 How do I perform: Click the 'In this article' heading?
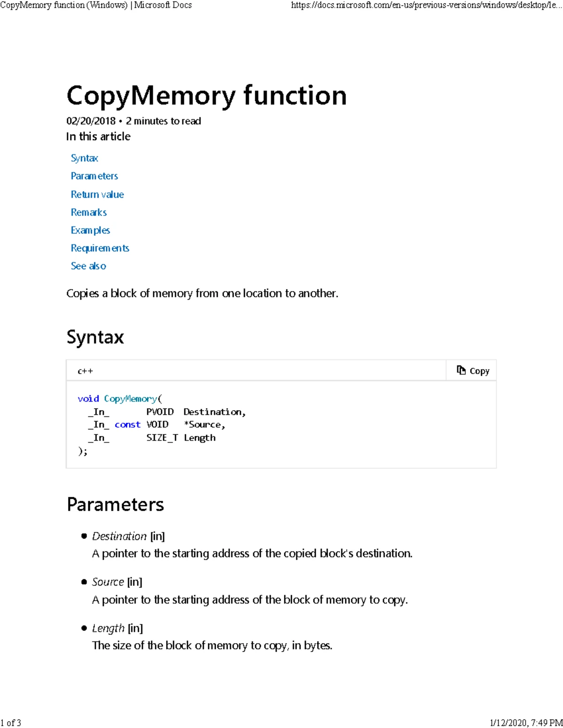click(99, 136)
